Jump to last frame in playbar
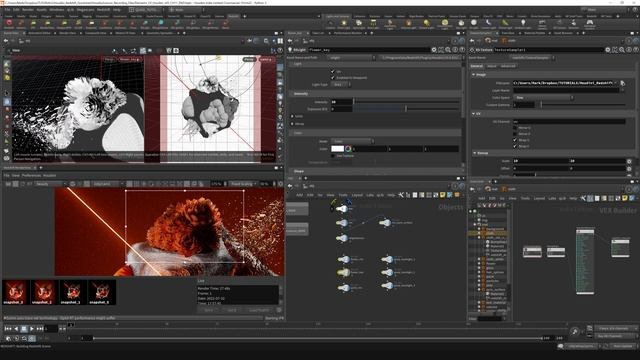Viewport: 640px width, 360px height. (40, 329)
